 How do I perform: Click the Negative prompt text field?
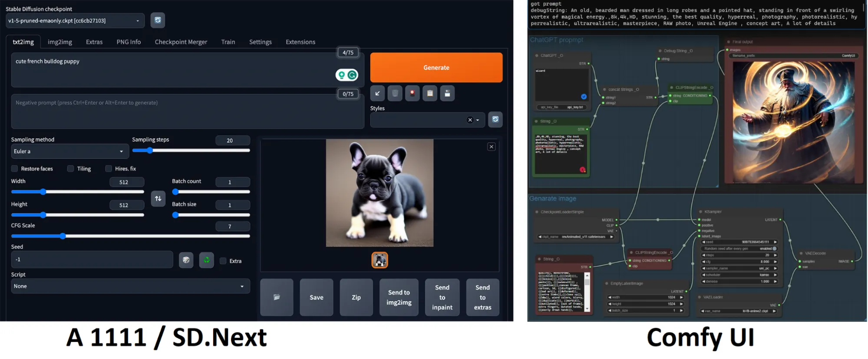pyautogui.click(x=188, y=111)
